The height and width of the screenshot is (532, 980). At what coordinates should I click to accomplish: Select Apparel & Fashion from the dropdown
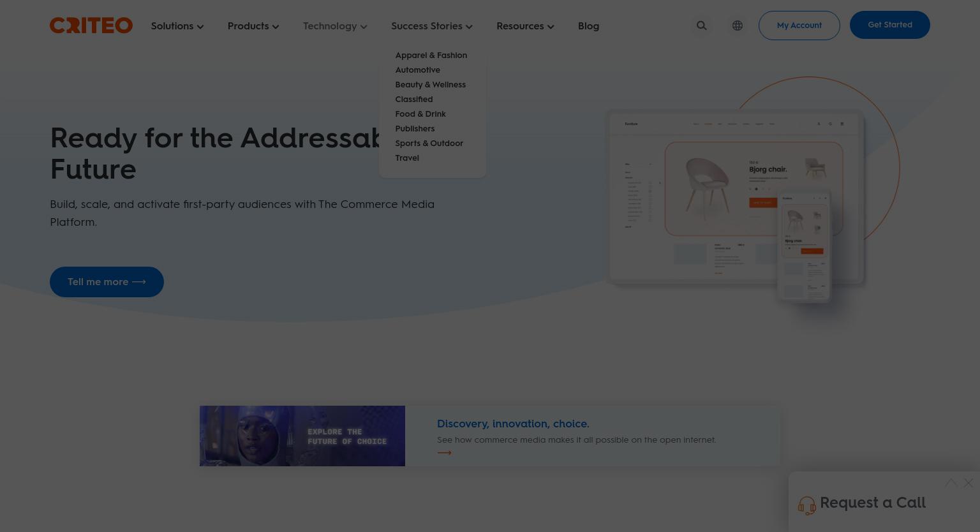coord(431,55)
